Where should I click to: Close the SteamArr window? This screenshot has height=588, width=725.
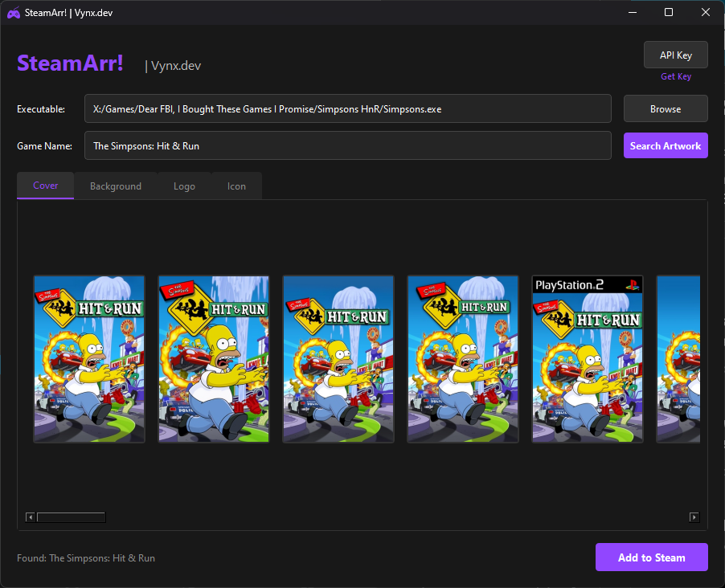click(705, 13)
